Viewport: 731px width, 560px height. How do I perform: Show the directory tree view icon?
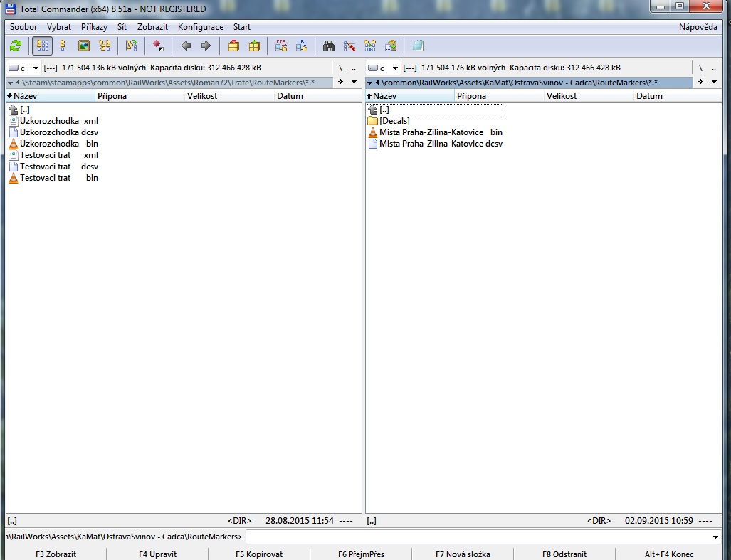(105, 46)
